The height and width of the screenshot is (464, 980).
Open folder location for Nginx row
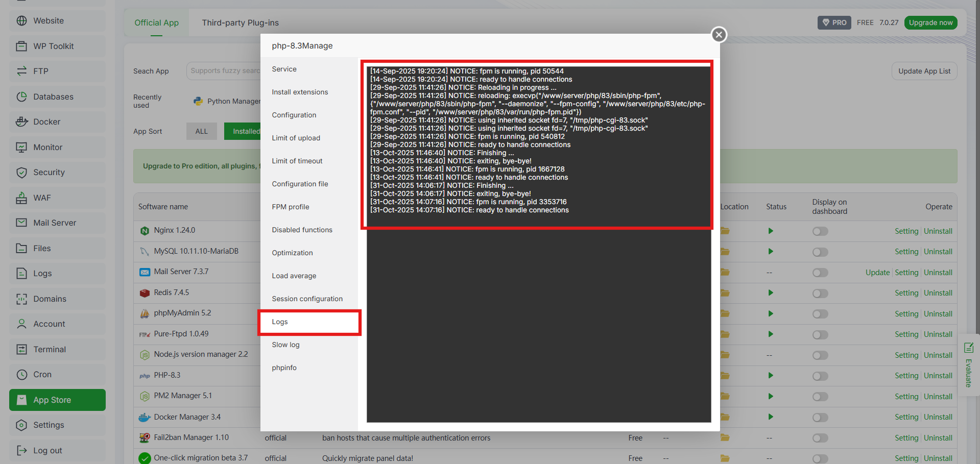click(x=725, y=231)
